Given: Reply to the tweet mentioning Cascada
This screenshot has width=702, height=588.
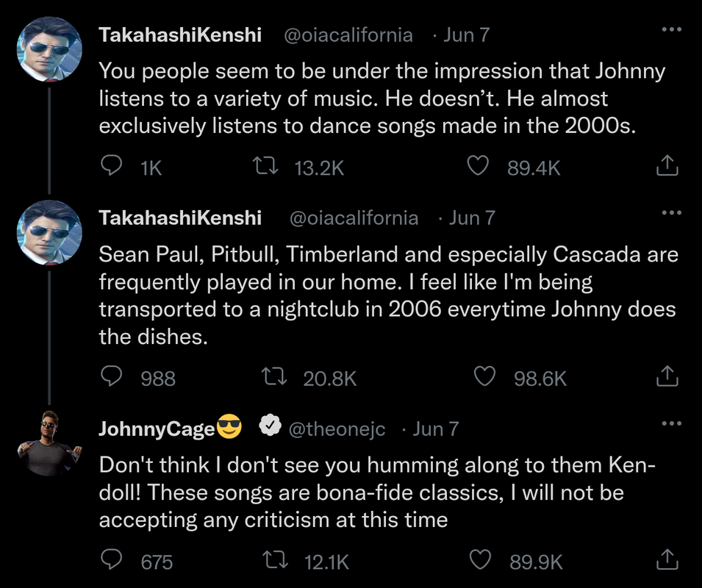Looking at the screenshot, I should pos(111,377).
